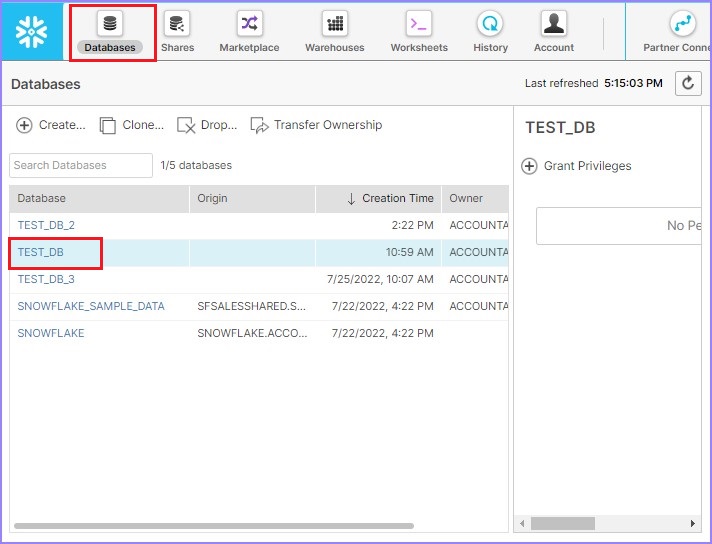Open SNOWFLAKE_SAMPLE_DATA database link
The width and height of the screenshot is (712, 544).
point(91,306)
